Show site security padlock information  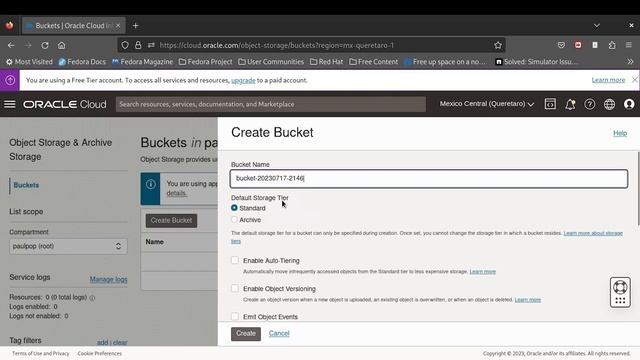138,45
